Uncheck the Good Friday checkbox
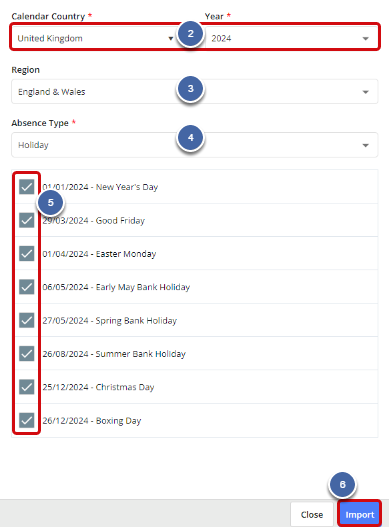This screenshot has height=527, width=389. coord(27,220)
